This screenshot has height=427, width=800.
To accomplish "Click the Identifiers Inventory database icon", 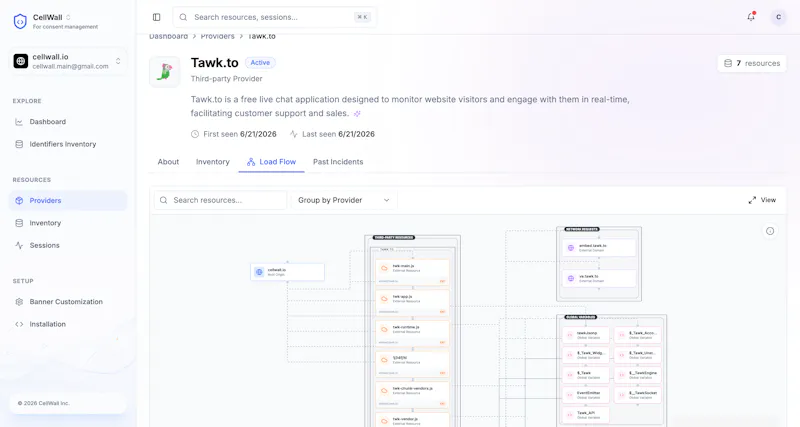I will (19, 144).
